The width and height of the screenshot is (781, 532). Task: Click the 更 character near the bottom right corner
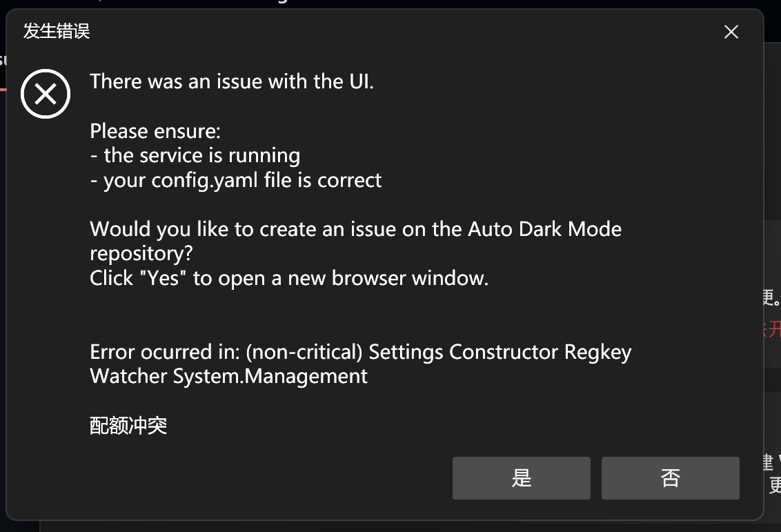pyautogui.click(x=774, y=485)
